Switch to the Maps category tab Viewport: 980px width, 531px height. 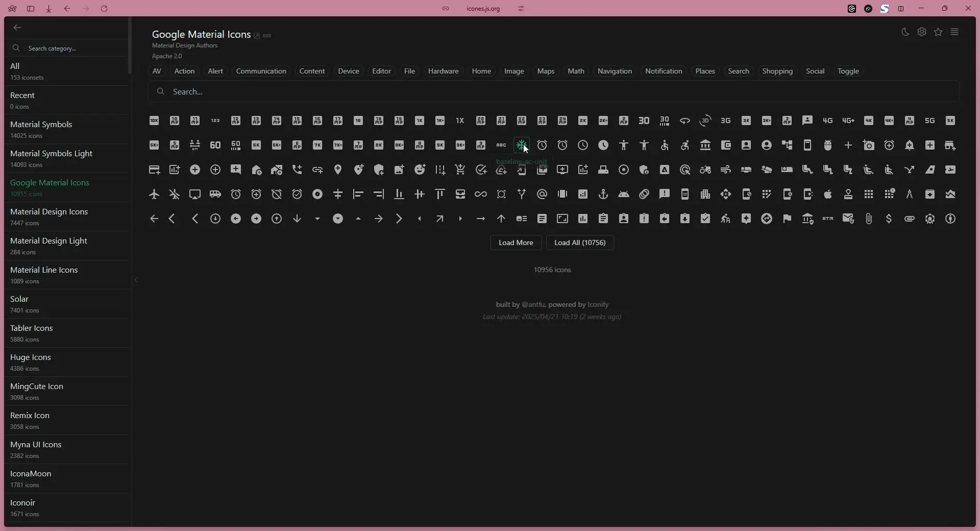click(546, 71)
